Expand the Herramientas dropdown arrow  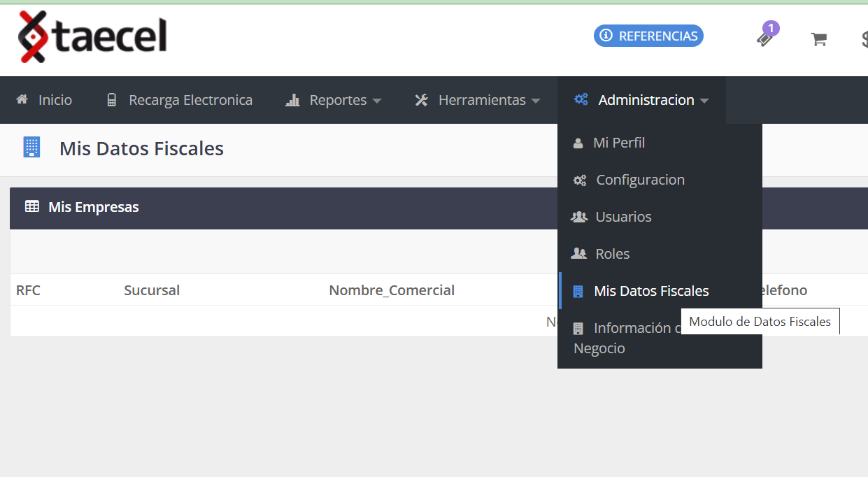pos(536,101)
